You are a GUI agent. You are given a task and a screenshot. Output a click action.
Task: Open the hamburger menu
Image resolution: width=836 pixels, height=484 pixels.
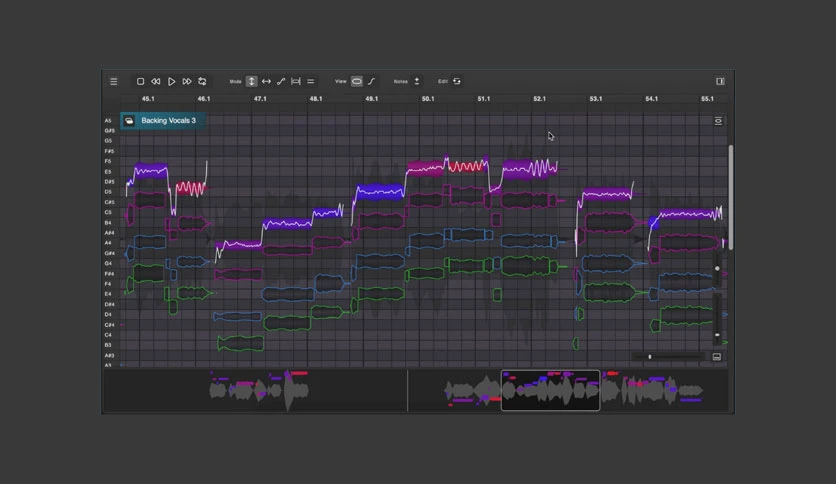[114, 82]
